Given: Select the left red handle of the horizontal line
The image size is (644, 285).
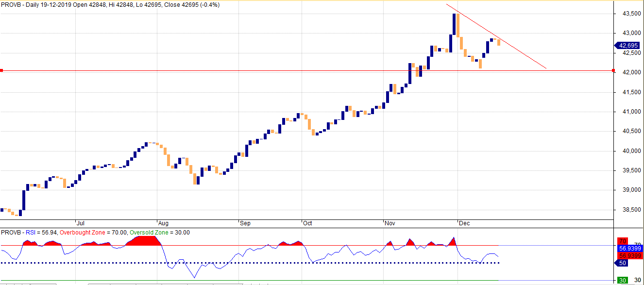Looking at the screenshot, I should pyautogui.click(x=1, y=70).
